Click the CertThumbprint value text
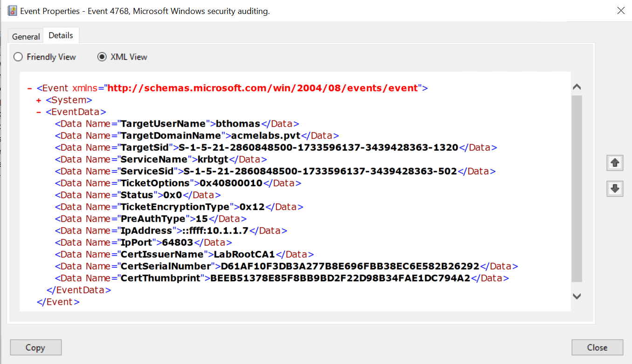 [x=340, y=278]
